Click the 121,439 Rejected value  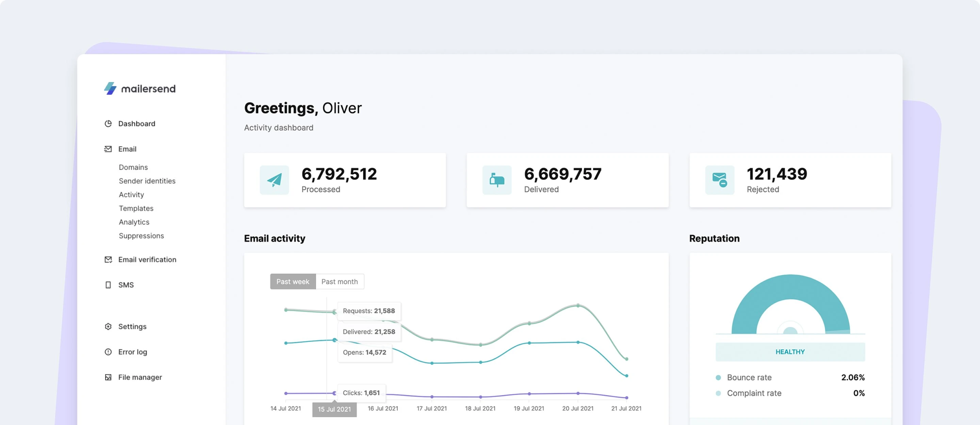tap(777, 174)
